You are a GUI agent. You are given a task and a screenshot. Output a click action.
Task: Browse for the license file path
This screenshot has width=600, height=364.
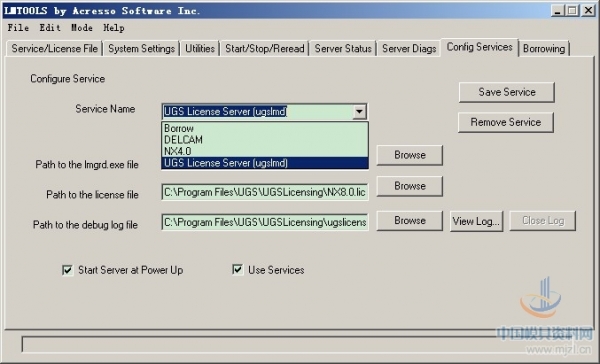(x=410, y=186)
